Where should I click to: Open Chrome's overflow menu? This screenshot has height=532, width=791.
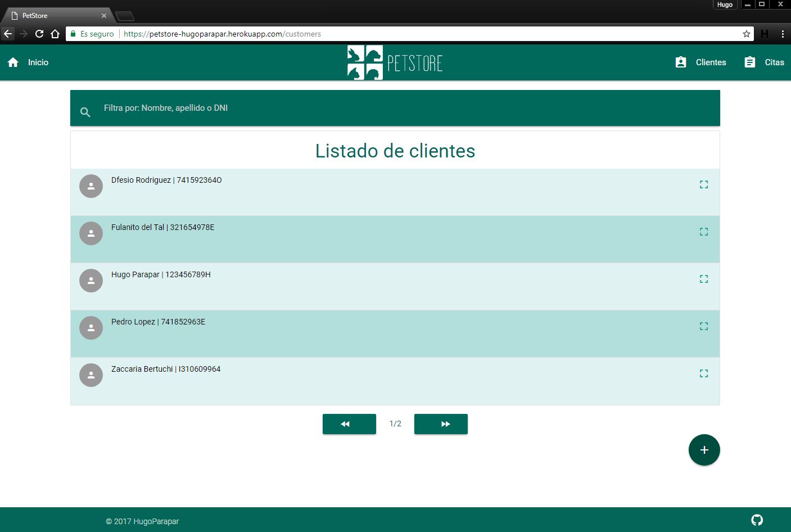(x=784, y=34)
